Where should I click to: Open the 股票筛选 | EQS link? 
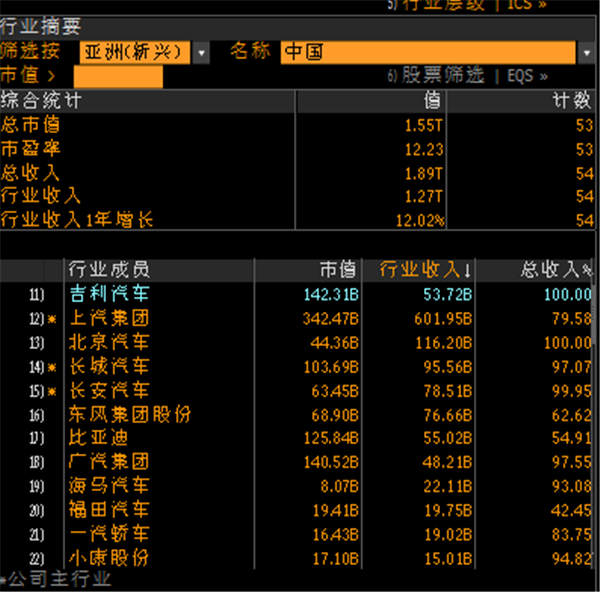[x=467, y=75]
